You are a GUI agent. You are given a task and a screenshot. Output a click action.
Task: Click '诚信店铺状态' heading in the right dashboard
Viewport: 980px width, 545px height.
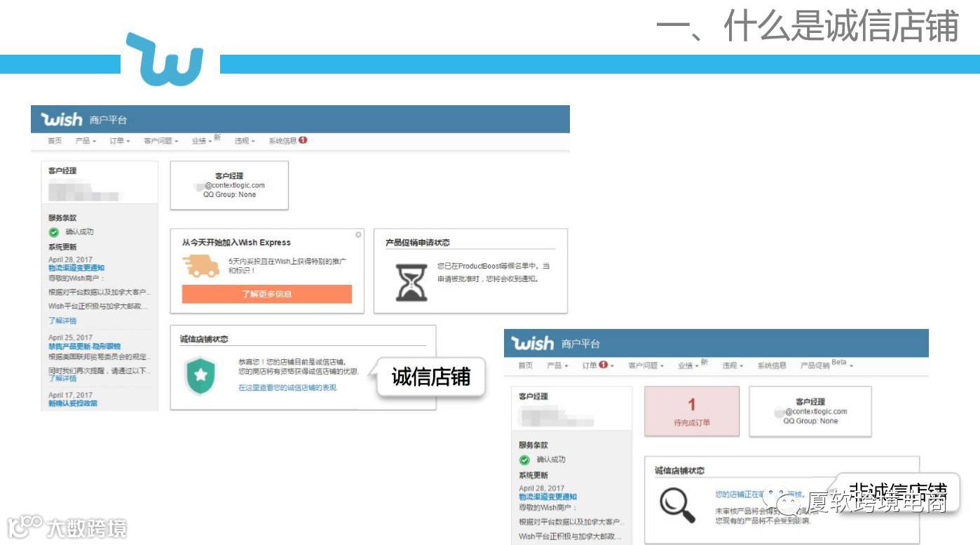coord(680,471)
